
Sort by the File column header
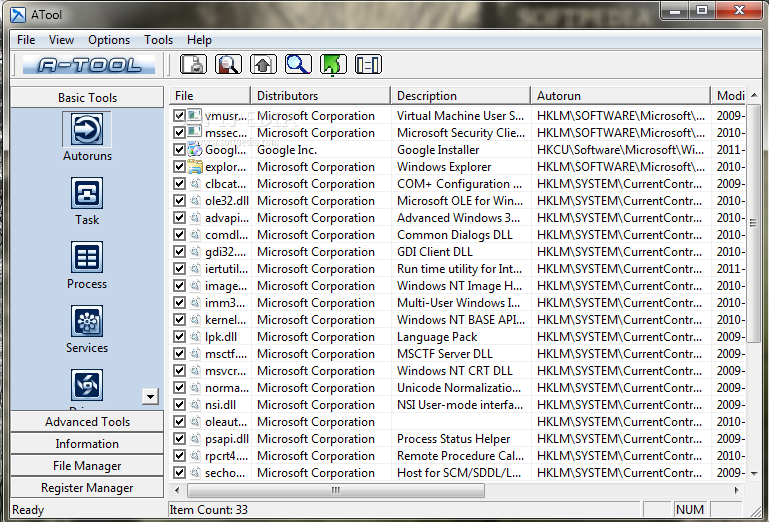210,96
